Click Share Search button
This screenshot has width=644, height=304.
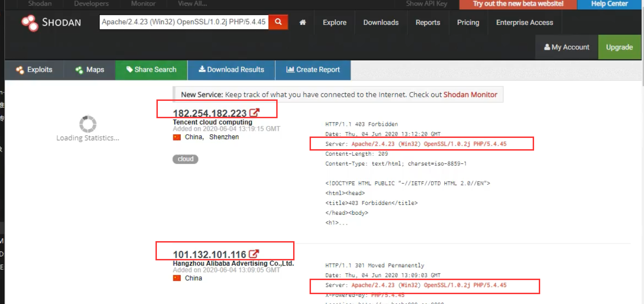[x=151, y=70]
